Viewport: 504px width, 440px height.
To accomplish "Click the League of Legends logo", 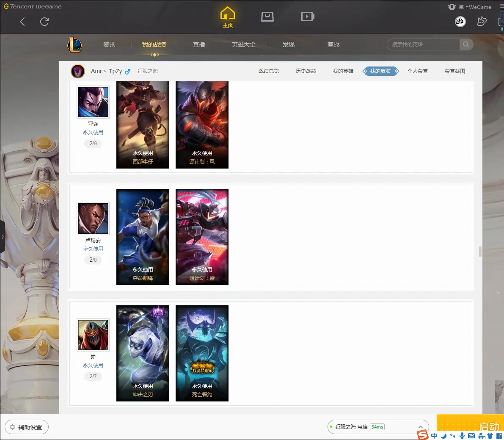I will pos(74,44).
